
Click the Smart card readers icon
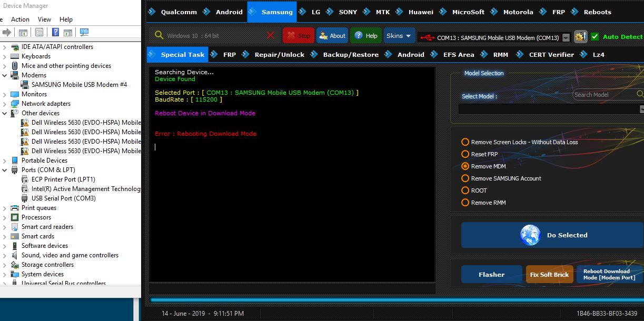[x=15, y=227]
